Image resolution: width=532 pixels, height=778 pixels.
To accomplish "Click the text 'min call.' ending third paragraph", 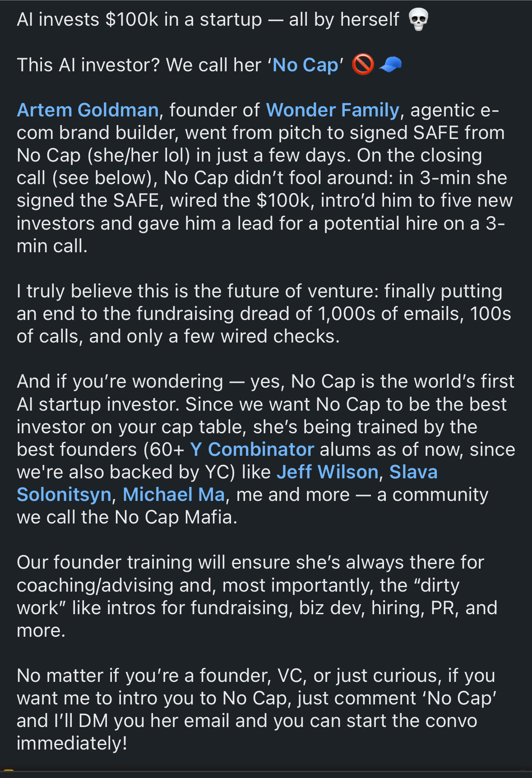I will [52, 246].
